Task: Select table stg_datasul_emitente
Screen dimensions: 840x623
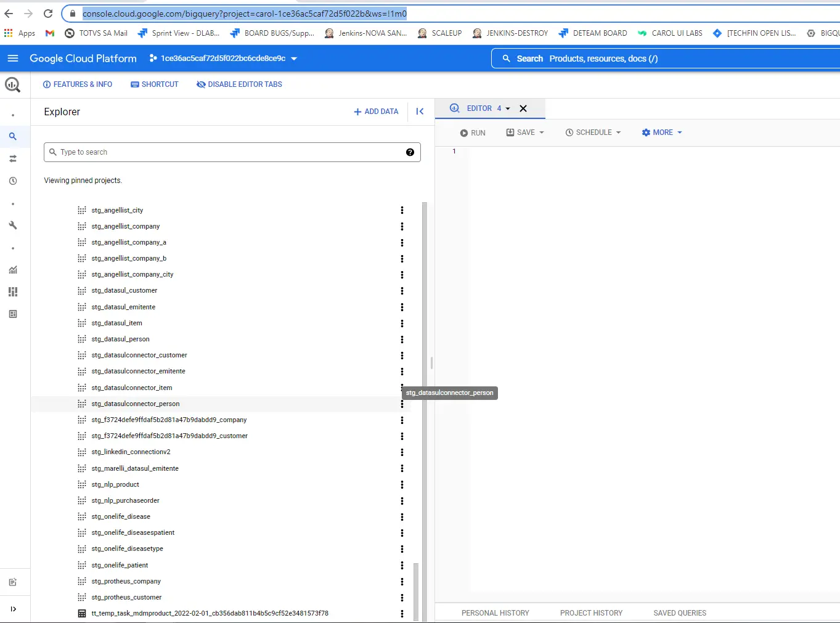Action: click(123, 307)
